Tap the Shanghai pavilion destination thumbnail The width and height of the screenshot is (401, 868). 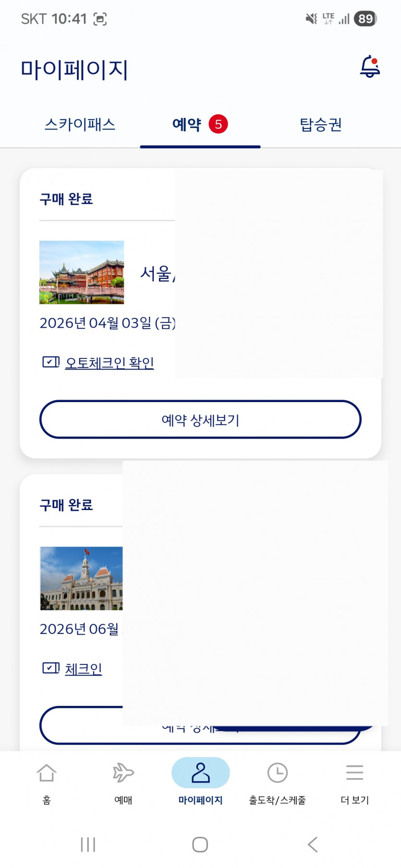click(82, 272)
